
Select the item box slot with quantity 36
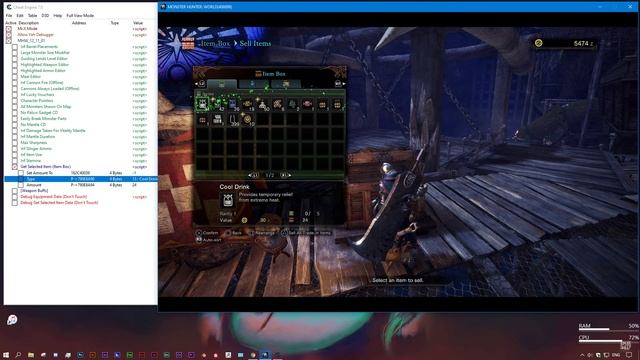pos(232,104)
